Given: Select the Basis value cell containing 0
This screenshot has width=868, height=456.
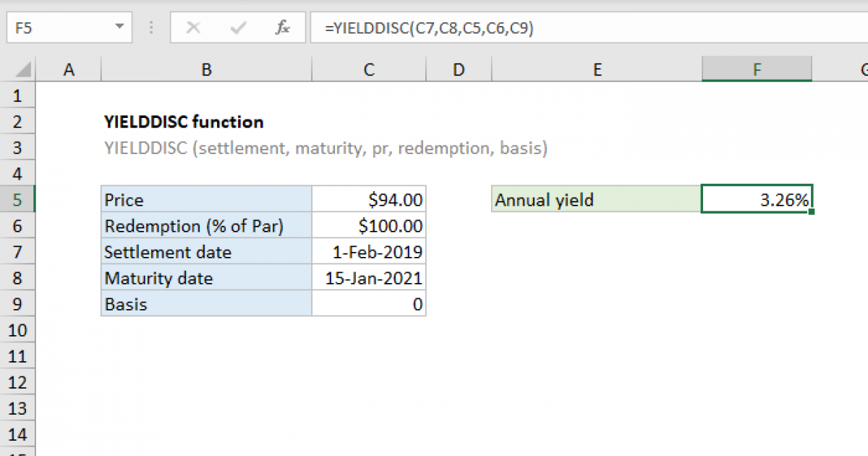Looking at the screenshot, I should pyautogui.click(x=369, y=304).
